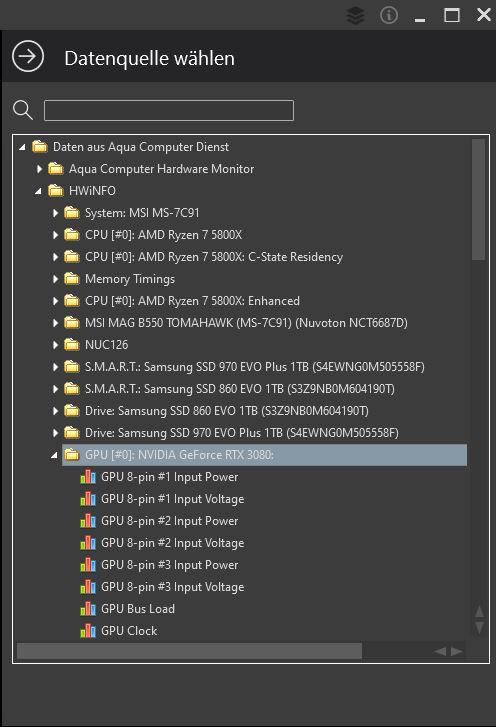Click sensor icon of GPU 8-pin #3 Input Voltage
Image resolution: width=496 pixels, height=727 pixels.
(88, 587)
